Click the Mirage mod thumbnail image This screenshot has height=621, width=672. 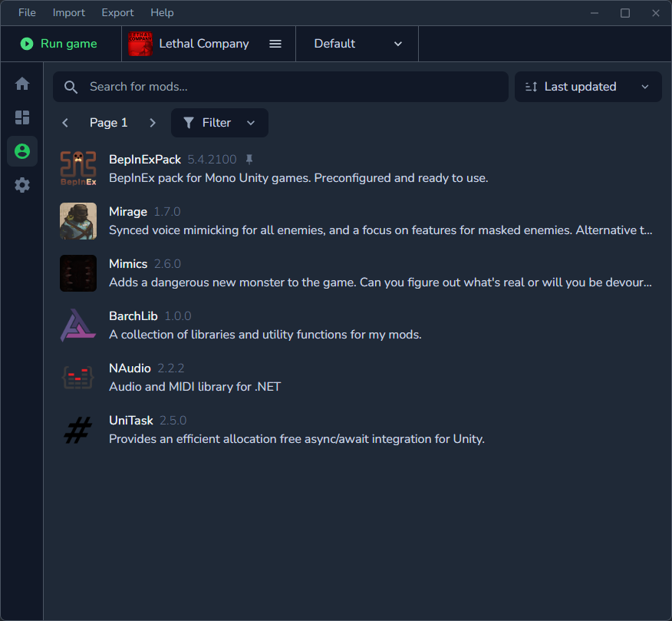tap(78, 221)
